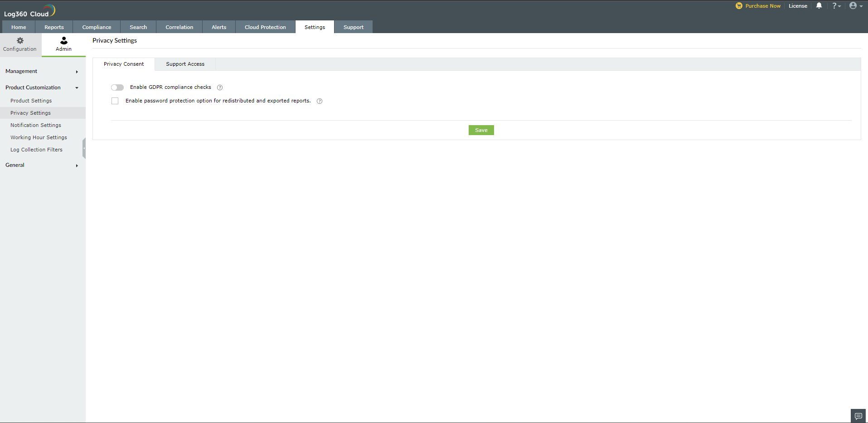868x423 pixels.
Task: Open the Configuration gear section
Action: pos(20,44)
